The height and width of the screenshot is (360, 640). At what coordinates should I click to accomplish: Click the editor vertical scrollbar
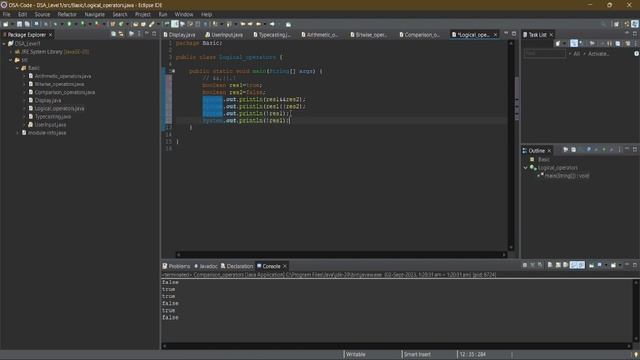pyautogui.click(x=511, y=145)
